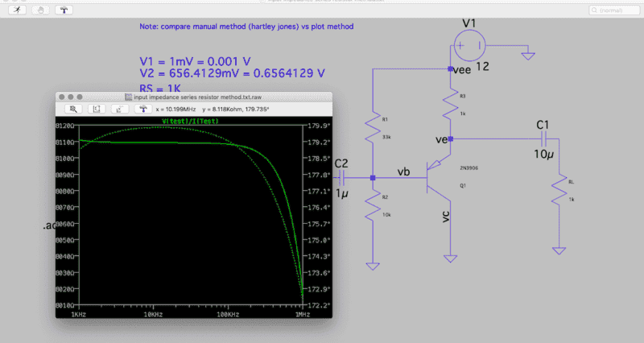Click the 172.2° phase axis label
The height and width of the screenshot is (343, 644).
(x=319, y=305)
